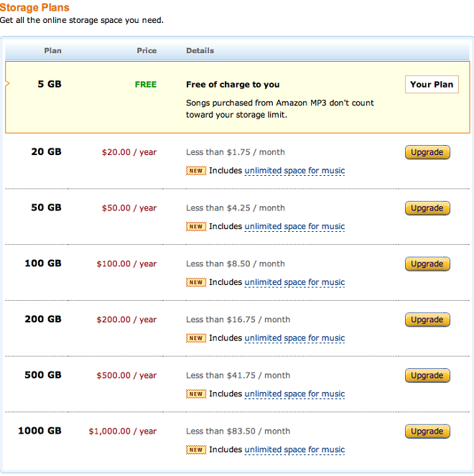Click the NEW badge in 1000 GB row
Screen dimensions: 474x476
pyautogui.click(x=196, y=450)
